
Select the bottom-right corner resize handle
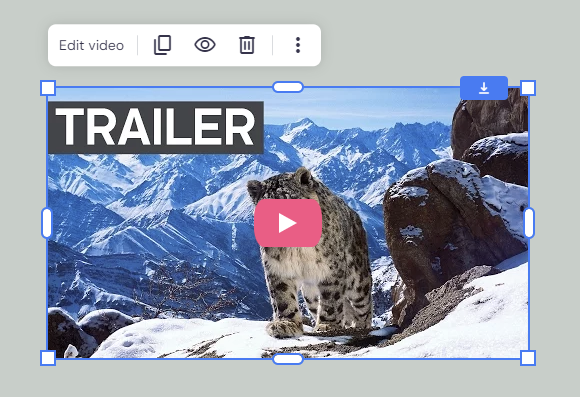coord(528,358)
